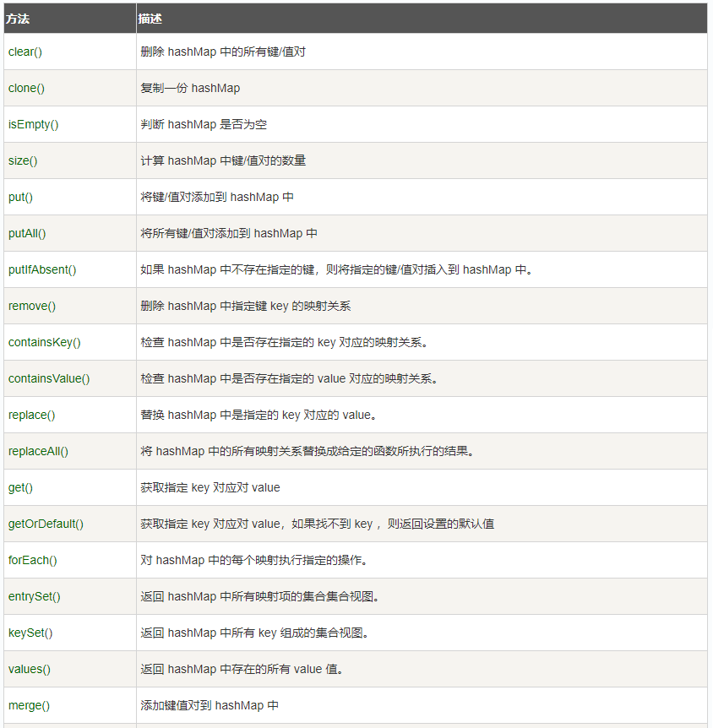Viewport: 713px width, 728px height.
Task: Select description '删除 hashMap 中的所有键/值对'
Action: [x=223, y=52]
